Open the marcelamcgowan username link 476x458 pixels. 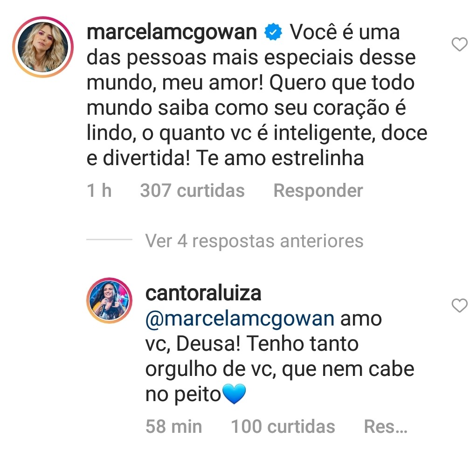pos(172,33)
